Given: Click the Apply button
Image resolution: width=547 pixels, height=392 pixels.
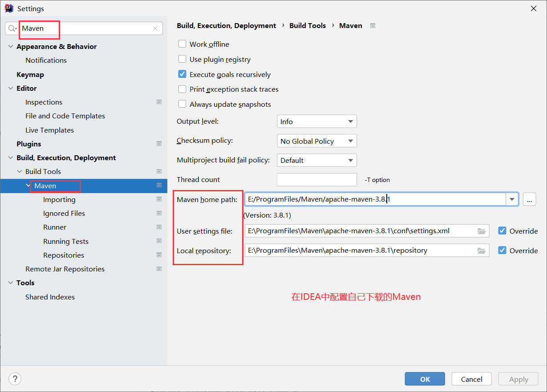Looking at the screenshot, I should pos(519,379).
